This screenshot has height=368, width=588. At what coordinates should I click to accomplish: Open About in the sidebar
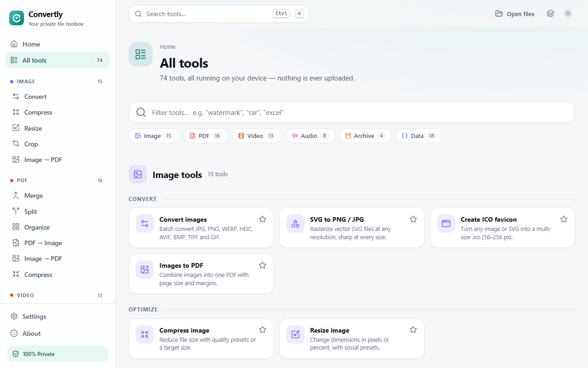pyautogui.click(x=57, y=333)
